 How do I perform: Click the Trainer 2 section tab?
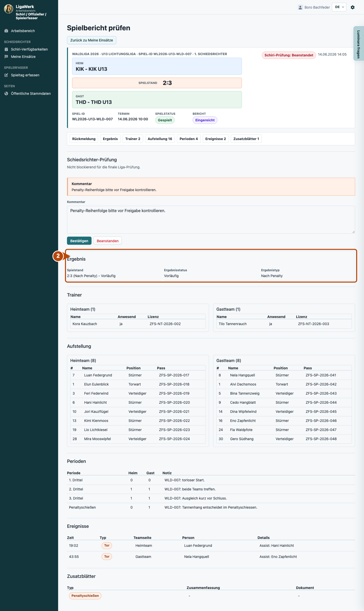pyautogui.click(x=133, y=139)
